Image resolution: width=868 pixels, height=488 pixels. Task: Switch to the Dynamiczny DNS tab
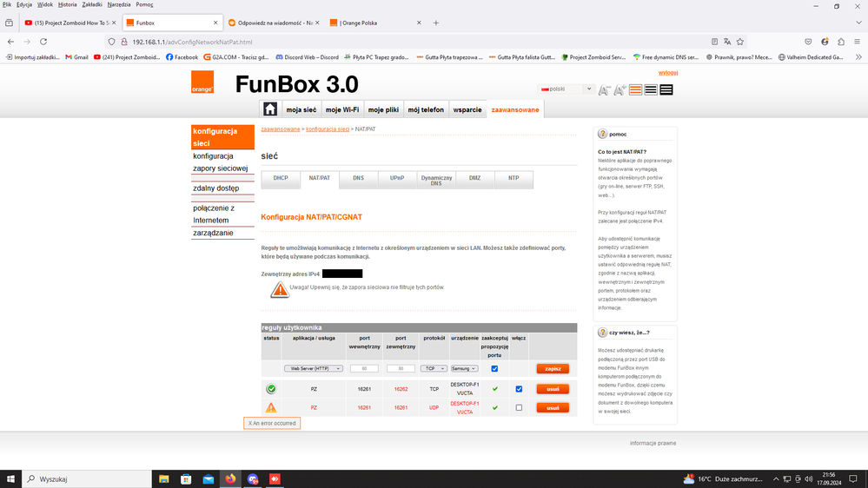pos(436,180)
